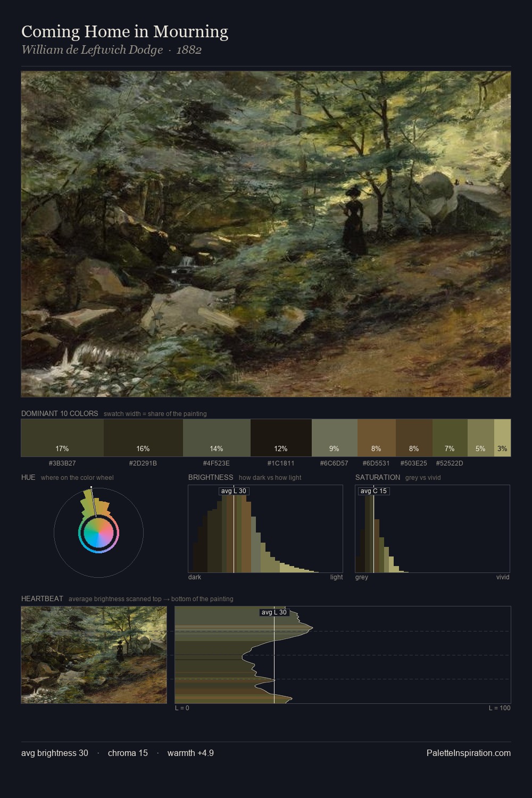Pick the 8% swatch labeled #503E25
This screenshot has width=532, height=798.
414,438
